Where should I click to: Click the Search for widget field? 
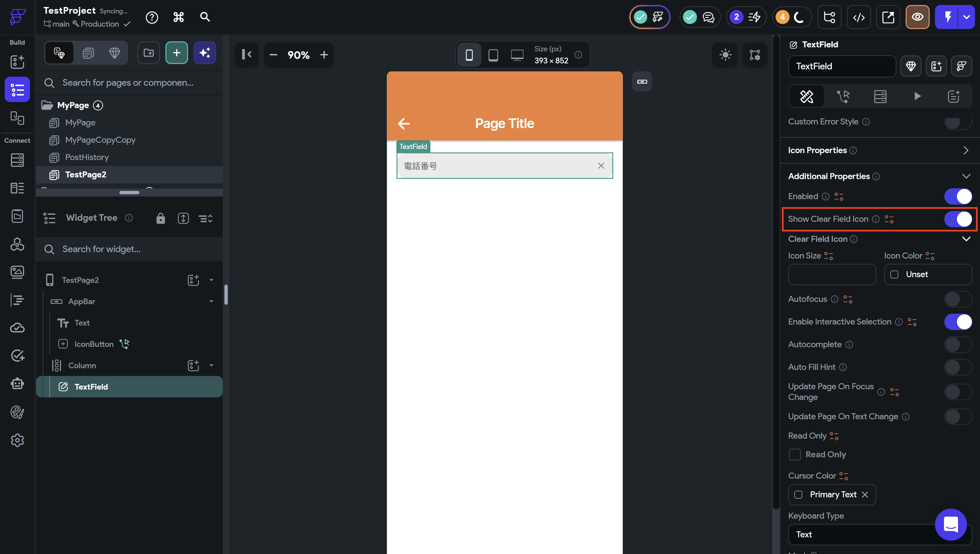click(129, 249)
